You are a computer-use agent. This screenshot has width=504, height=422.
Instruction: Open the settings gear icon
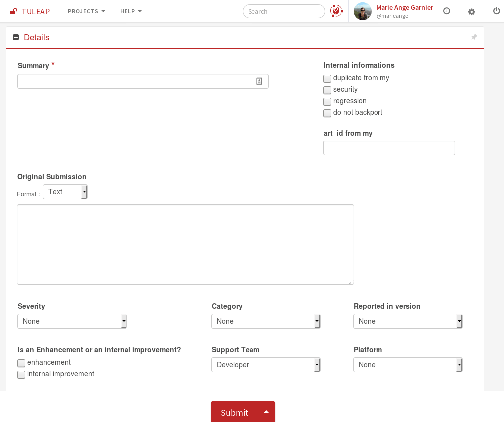coord(471,11)
